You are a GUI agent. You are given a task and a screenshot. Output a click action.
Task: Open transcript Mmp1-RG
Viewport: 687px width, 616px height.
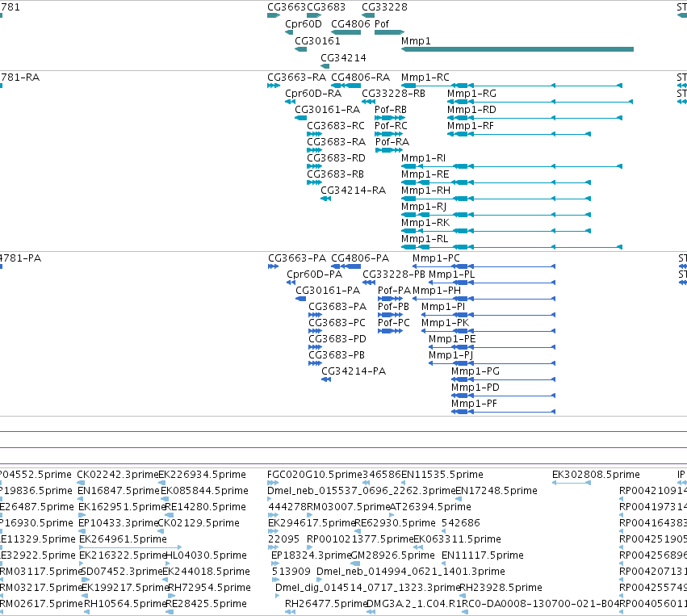pos(471,94)
